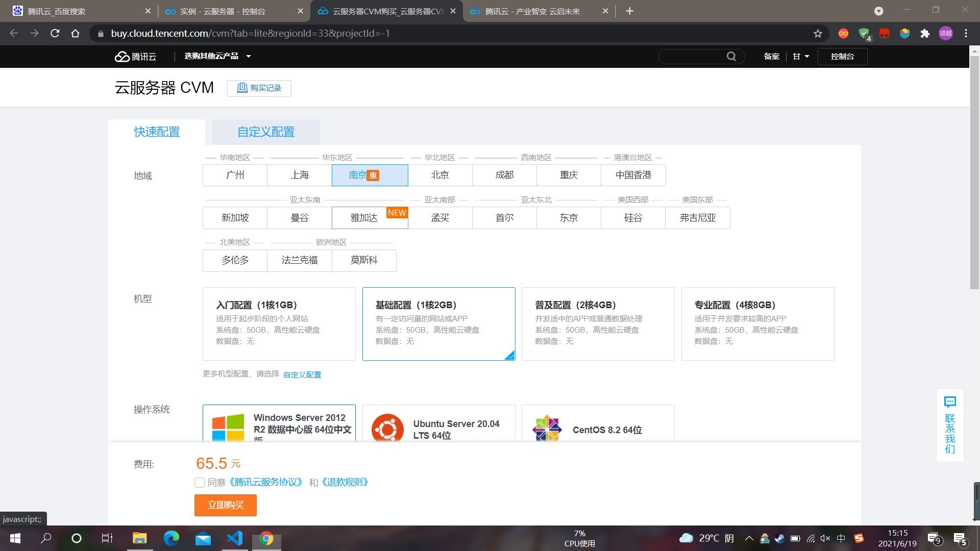This screenshot has width=980, height=551.
Task: Switch to 自定义配置 tab
Action: [x=266, y=132]
